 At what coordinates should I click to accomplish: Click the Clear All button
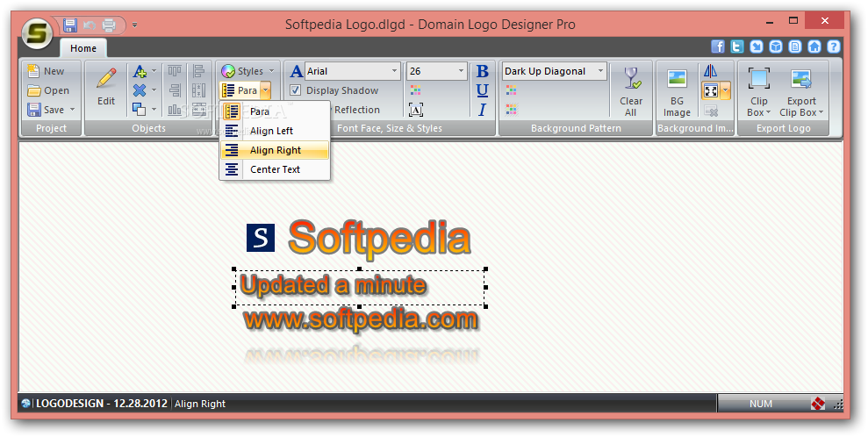631,91
